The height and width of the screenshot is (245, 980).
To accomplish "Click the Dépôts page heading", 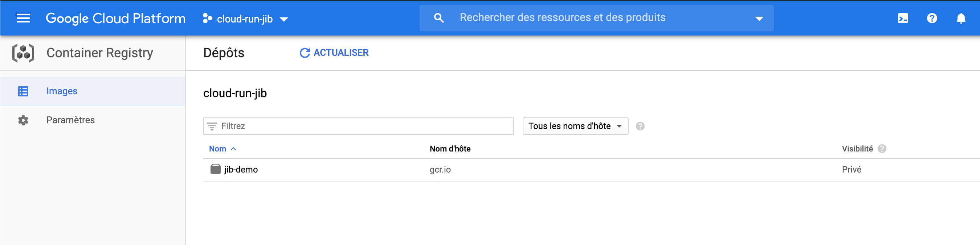I will [224, 53].
